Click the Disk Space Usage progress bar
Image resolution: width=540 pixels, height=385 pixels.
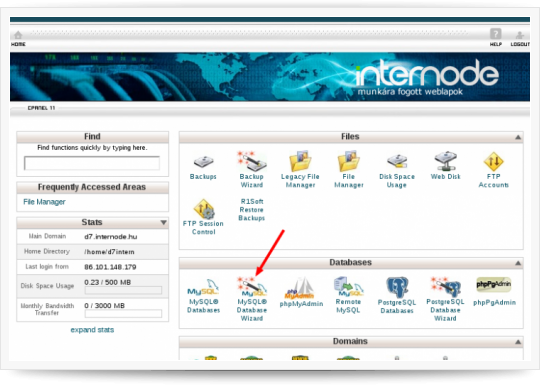(123, 290)
